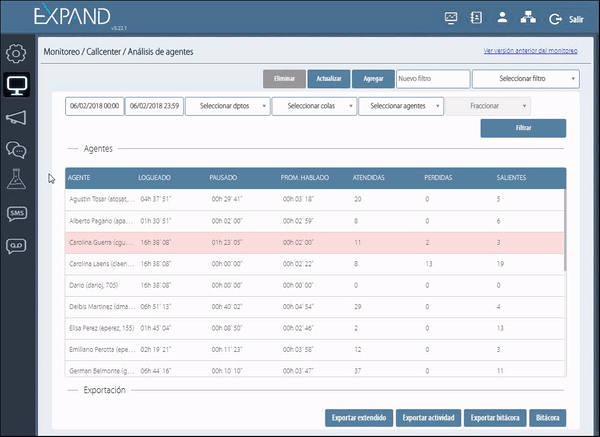Open Seleccionar agentes dropdown
Viewport: 600px width, 437px height.
point(401,106)
